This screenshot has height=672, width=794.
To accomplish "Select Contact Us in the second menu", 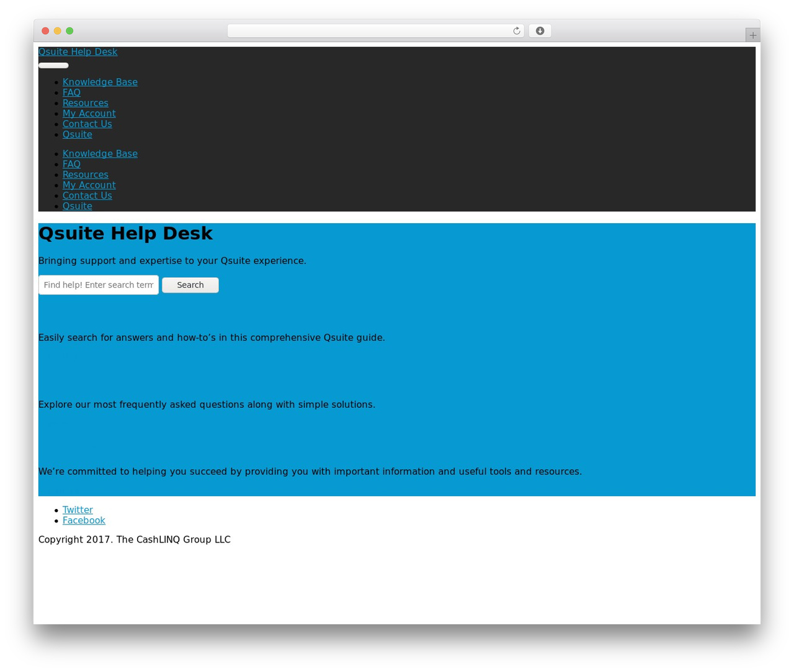I will tap(87, 196).
